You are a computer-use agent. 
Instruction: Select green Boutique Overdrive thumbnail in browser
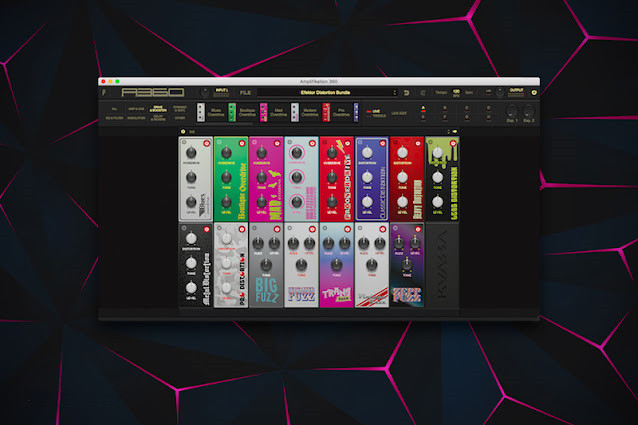[232, 112]
